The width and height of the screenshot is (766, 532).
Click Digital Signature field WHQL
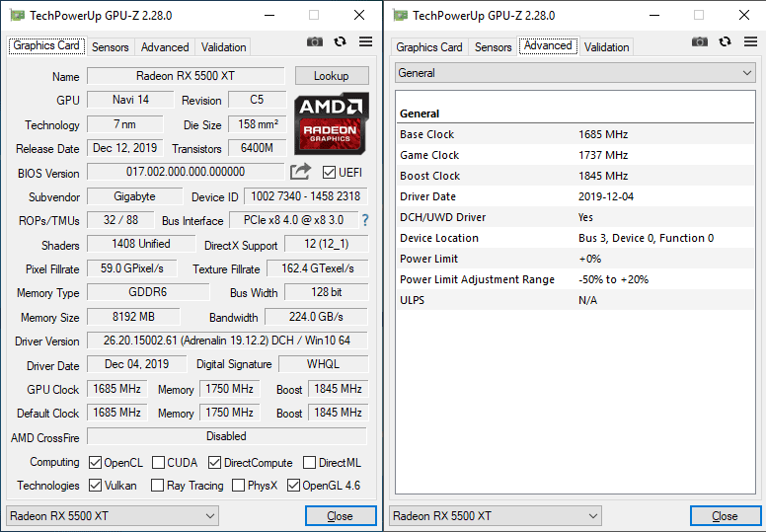point(323,364)
